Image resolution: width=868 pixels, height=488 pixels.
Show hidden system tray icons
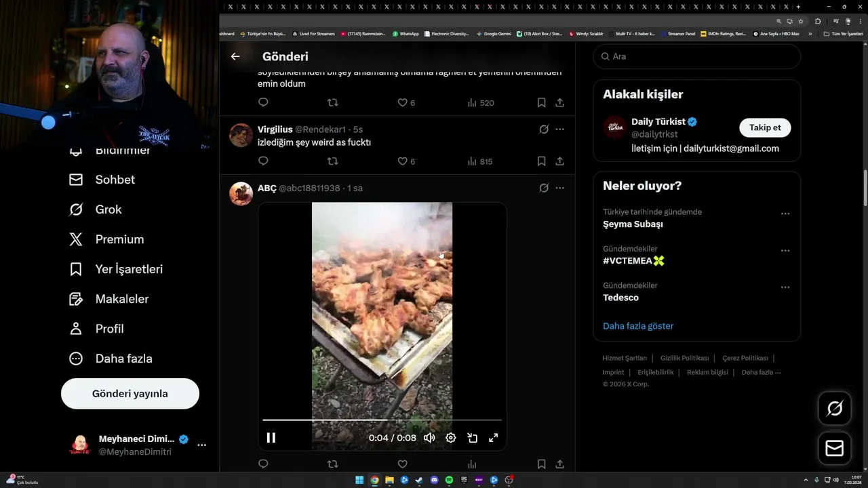807,480
